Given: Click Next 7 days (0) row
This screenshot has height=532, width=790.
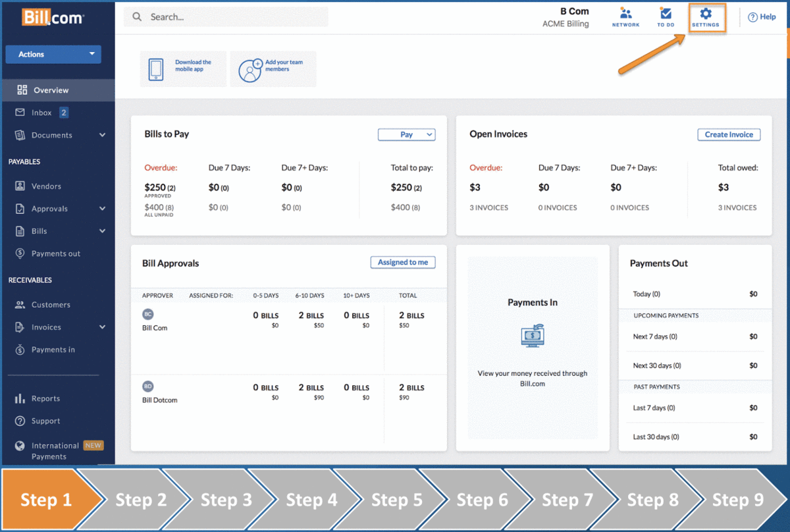Looking at the screenshot, I should pyautogui.click(x=695, y=336).
